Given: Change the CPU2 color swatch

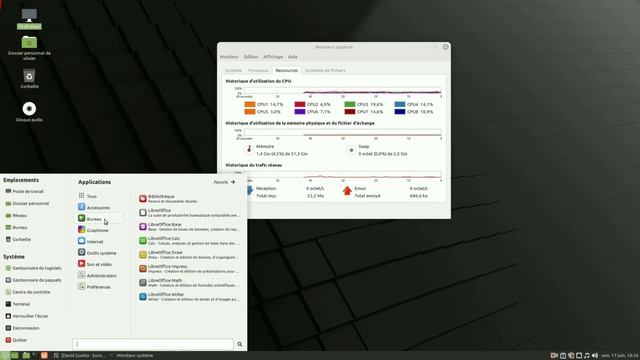Looking at the screenshot, I should [300, 104].
